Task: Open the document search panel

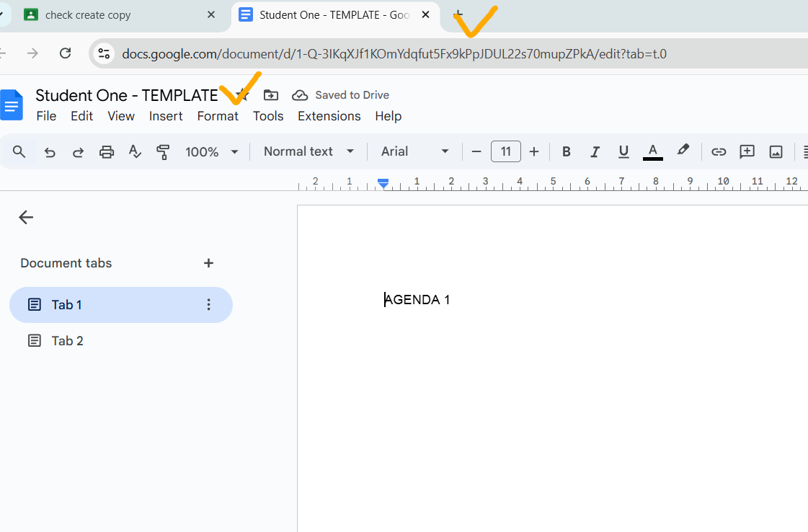Action: point(19,151)
